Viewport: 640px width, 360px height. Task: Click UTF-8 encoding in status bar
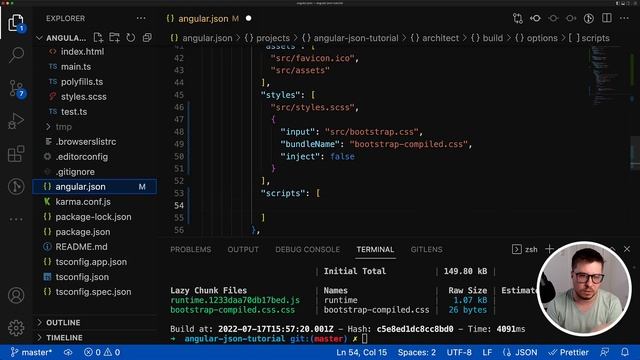459,352
